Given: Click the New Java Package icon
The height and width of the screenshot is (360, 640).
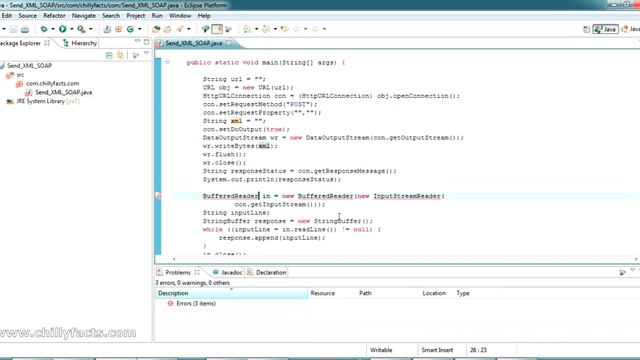Looking at the screenshot, I should click(x=118, y=29).
